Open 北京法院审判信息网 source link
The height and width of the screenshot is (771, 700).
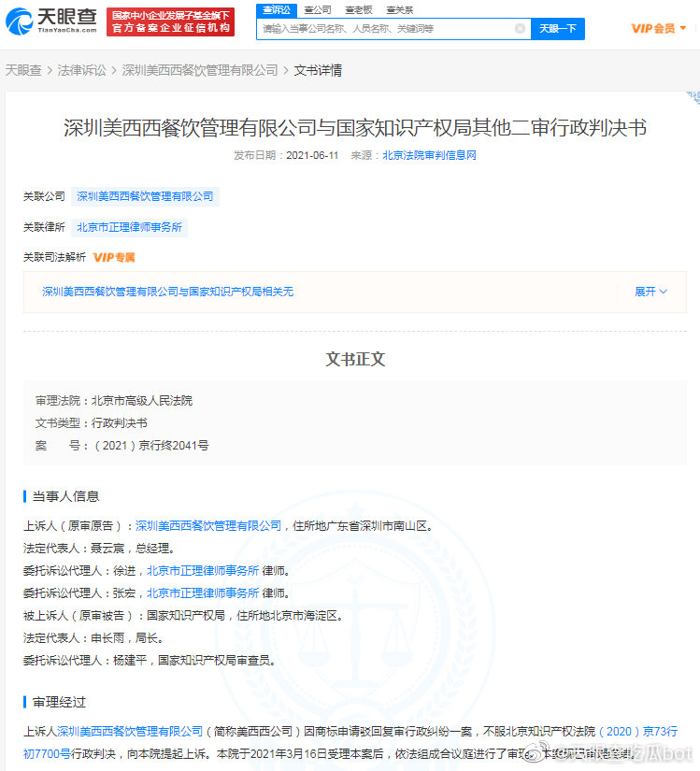[x=429, y=155]
